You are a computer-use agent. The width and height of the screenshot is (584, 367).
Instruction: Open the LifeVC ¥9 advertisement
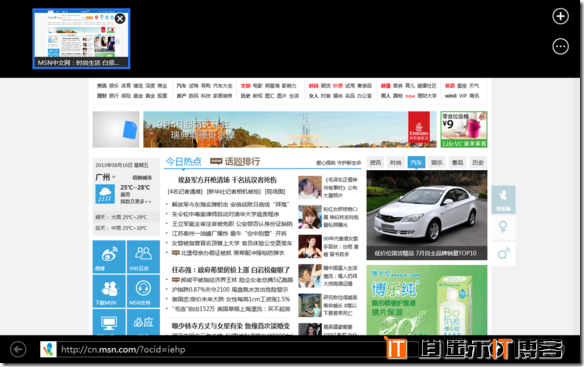[464, 129]
